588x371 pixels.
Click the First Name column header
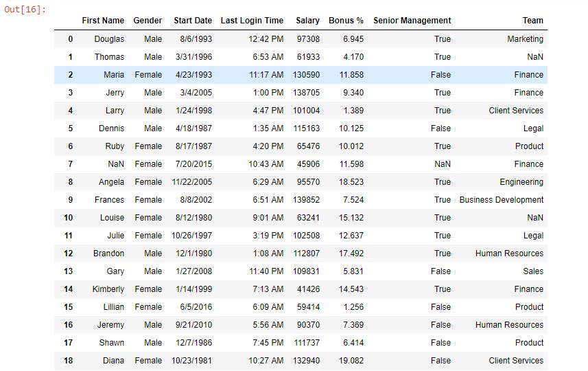tap(103, 21)
